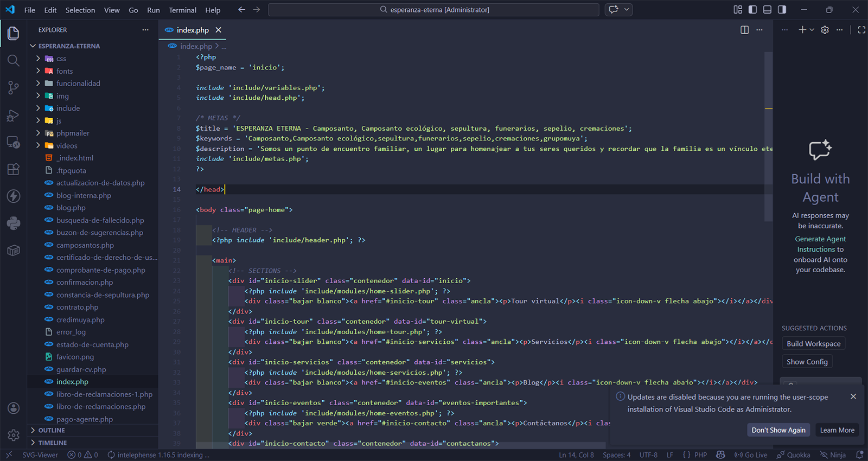Expand the OUTLINE section
Viewport: 868px width, 461px height.
(x=52, y=430)
